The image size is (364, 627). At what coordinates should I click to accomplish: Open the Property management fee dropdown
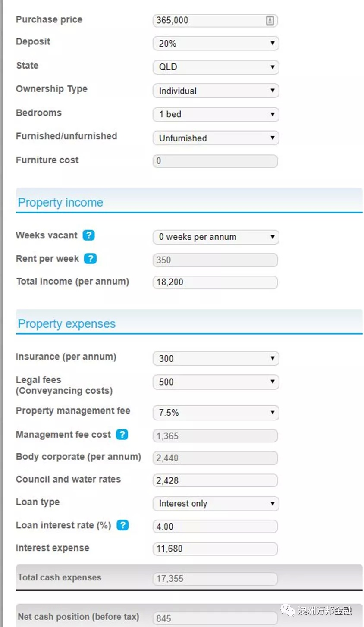(216, 413)
